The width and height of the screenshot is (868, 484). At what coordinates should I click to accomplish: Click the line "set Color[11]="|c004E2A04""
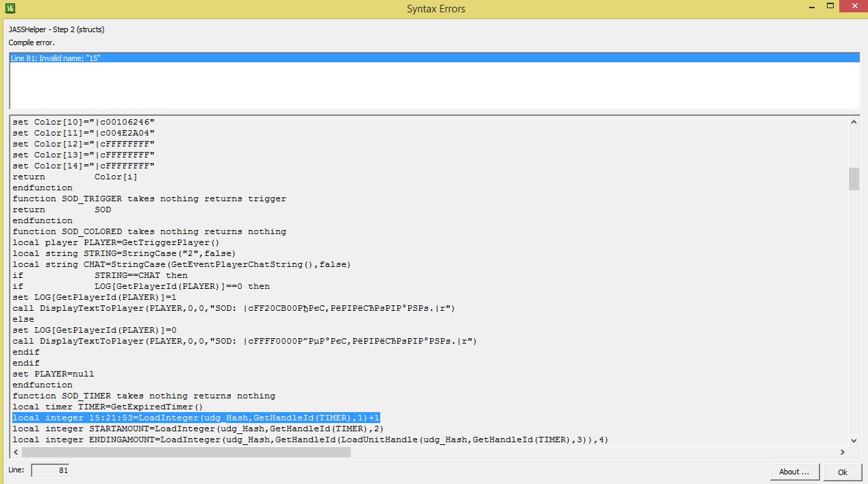coord(84,133)
